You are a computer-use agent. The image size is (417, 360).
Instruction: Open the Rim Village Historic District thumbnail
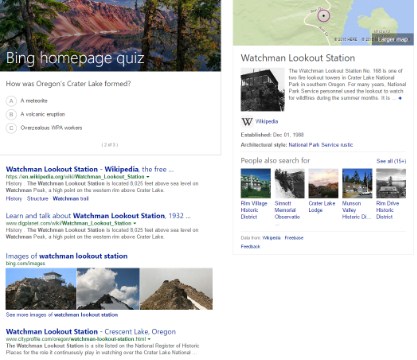pos(256,183)
